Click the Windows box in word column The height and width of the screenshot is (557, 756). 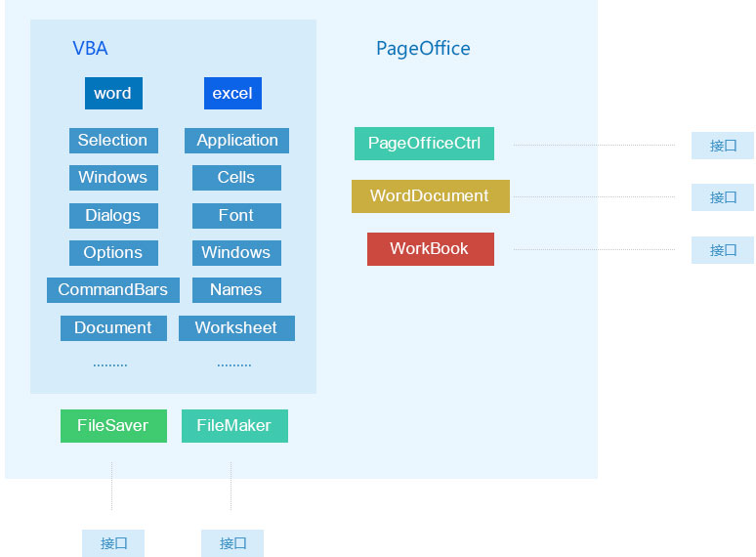coord(113,178)
